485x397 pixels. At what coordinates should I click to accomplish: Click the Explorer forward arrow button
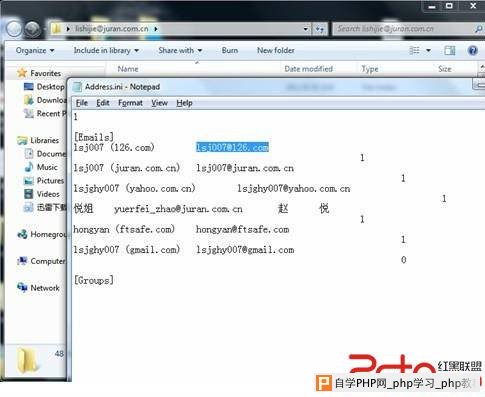click(x=33, y=29)
